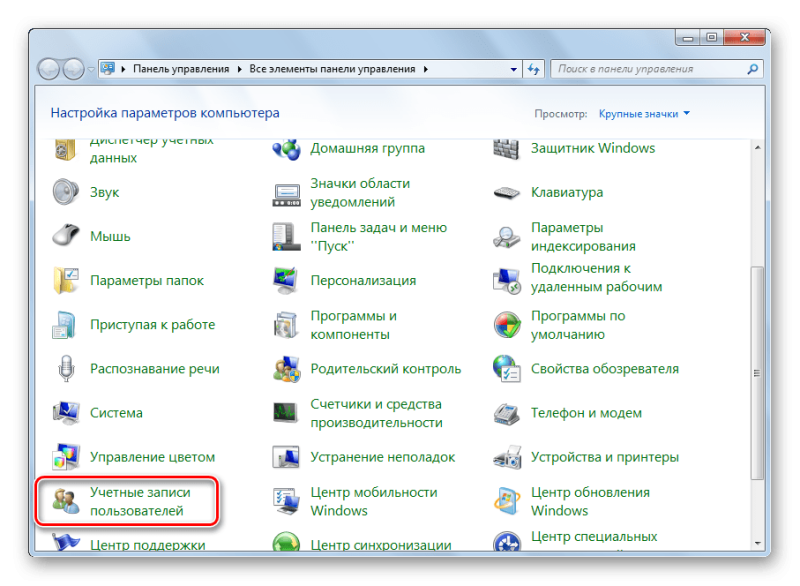The height and width of the screenshot is (586, 800).
Task: Open the Programs and Features icon
Action: pyautogui.click(x=286, y=325)
